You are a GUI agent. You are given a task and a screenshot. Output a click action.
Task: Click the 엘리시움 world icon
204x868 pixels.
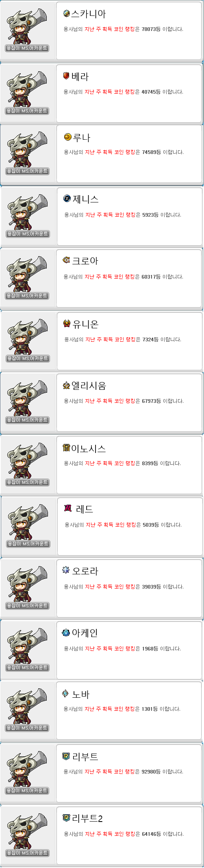[67, 385]
